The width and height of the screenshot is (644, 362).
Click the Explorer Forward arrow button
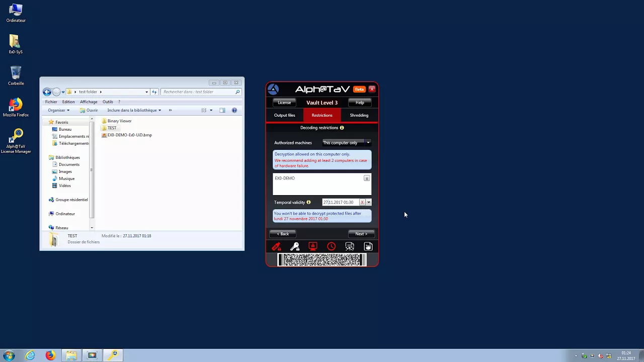click(x=56, y=92)
